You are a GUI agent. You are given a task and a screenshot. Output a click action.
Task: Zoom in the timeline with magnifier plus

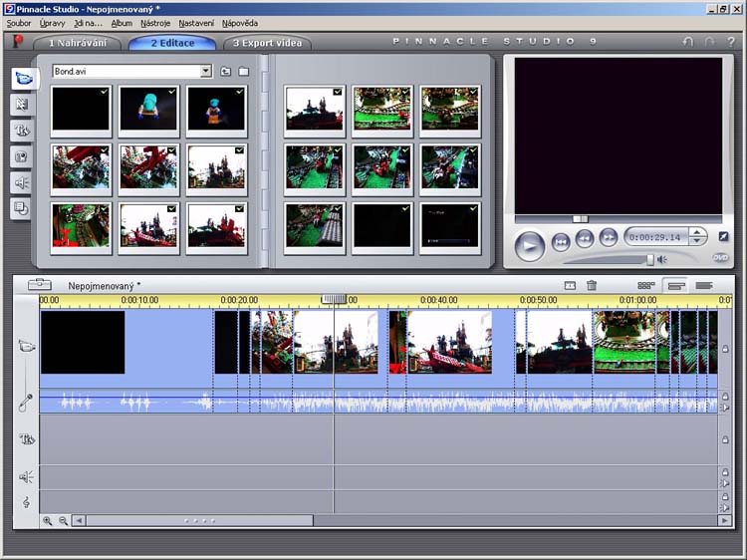click(47, 520)
